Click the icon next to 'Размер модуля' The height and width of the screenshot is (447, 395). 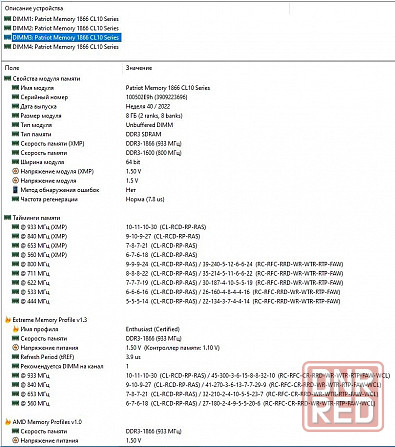[15, 116]
